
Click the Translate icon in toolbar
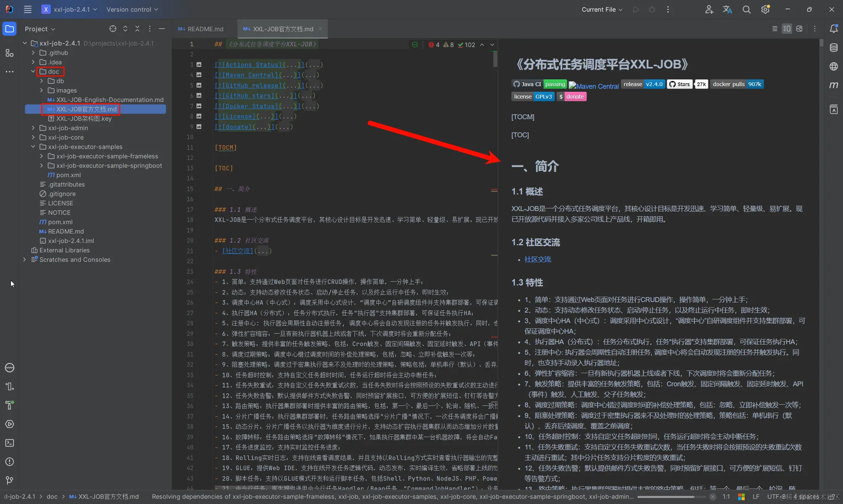[727, 9]
